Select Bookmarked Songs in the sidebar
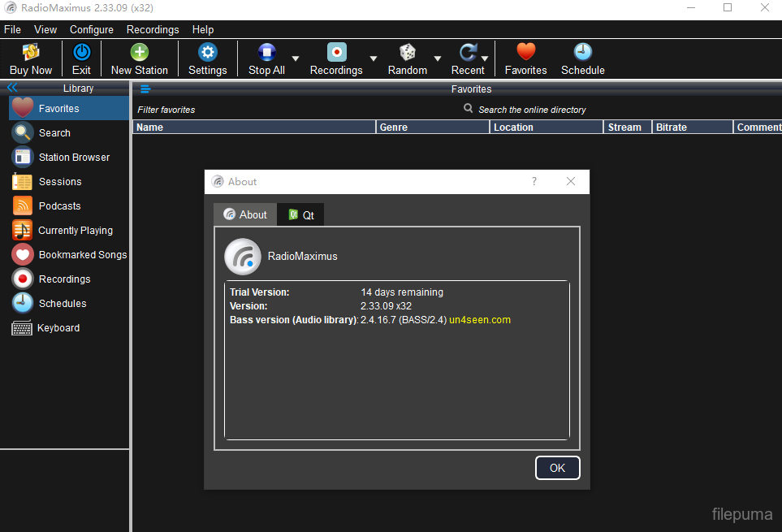 tap(82, 255)
